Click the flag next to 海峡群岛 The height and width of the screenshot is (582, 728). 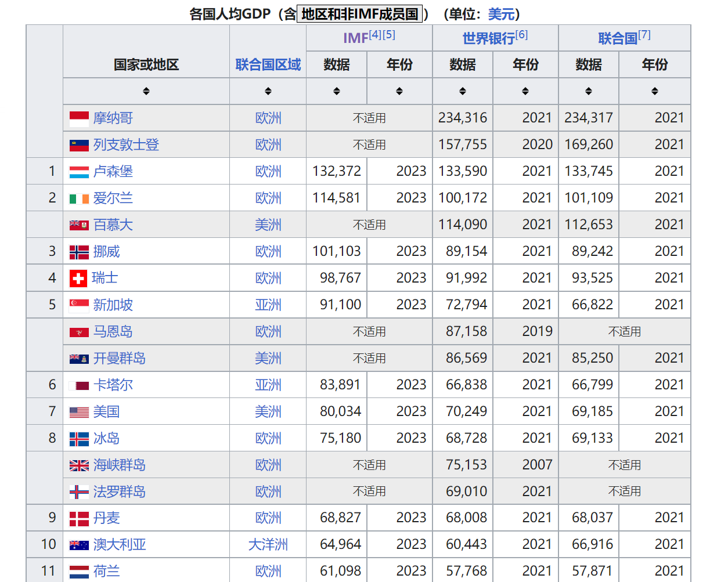tap(79, 465)
